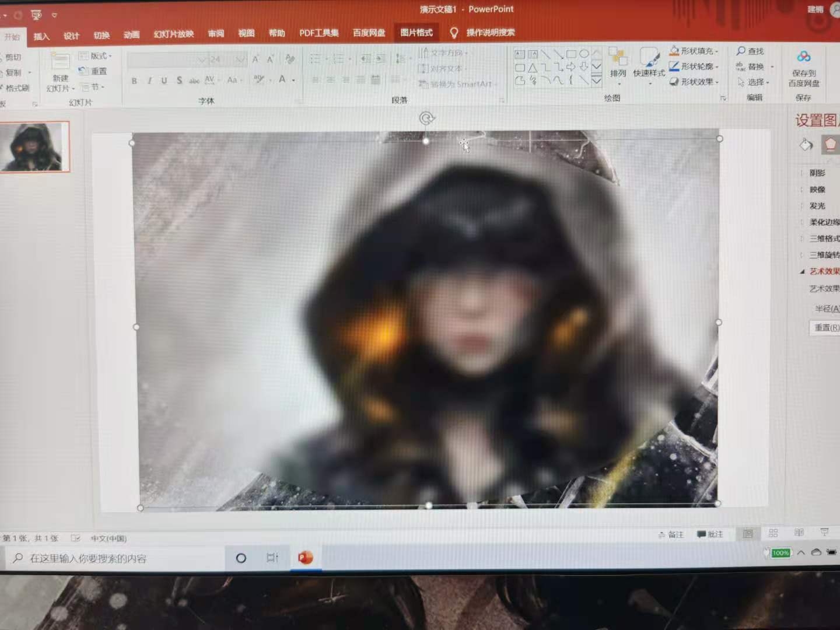Open the 节 (section) dropdown
The image size is (840, 630).
[93, 87]
